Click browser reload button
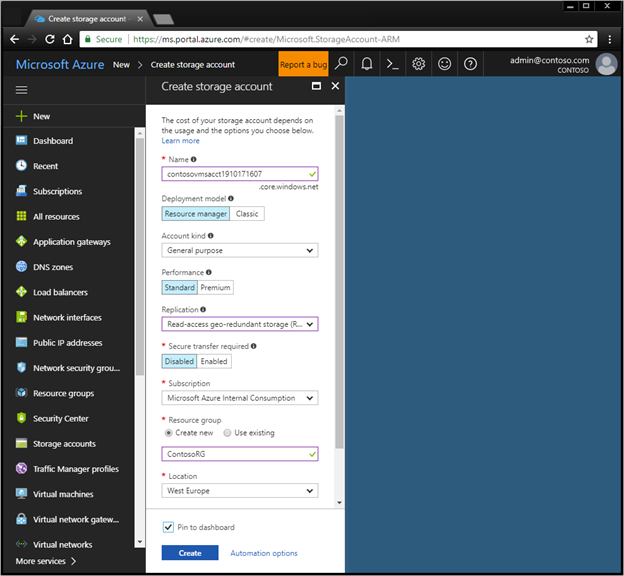 tap(50, 39)
